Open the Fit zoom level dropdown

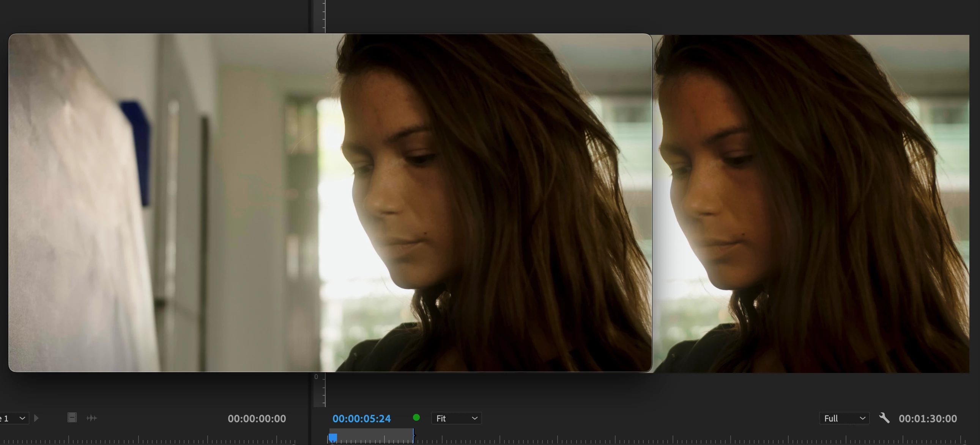click(456, 418)
